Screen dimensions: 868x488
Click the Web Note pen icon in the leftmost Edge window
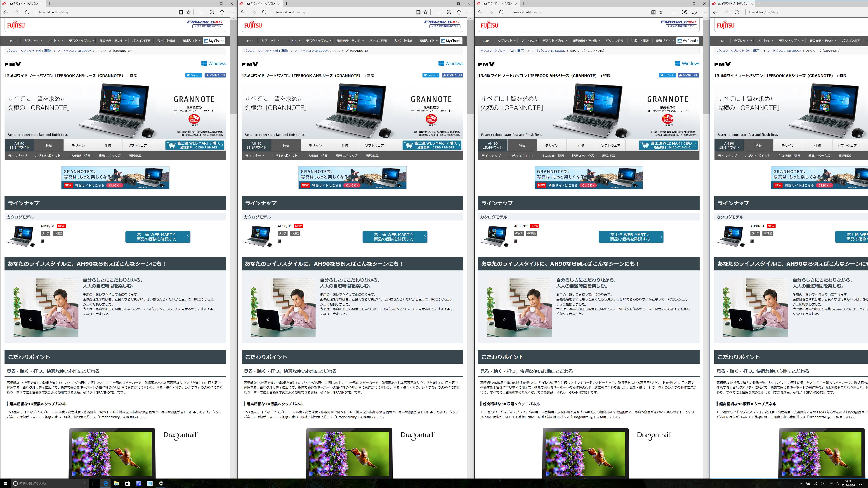coord(212,12)
